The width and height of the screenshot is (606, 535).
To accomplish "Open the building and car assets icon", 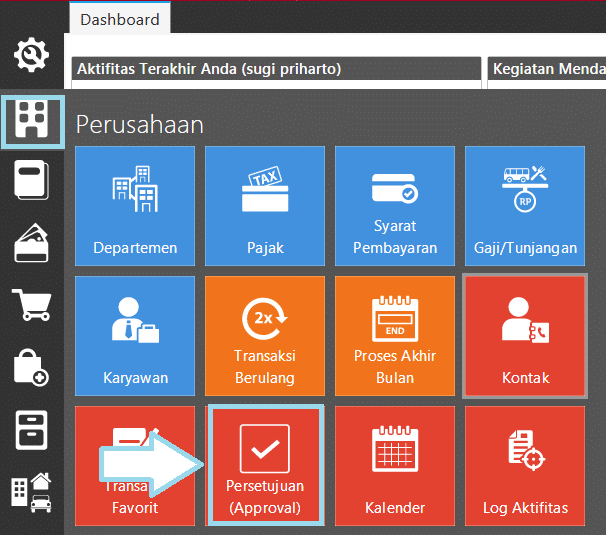I will point(32,494).
